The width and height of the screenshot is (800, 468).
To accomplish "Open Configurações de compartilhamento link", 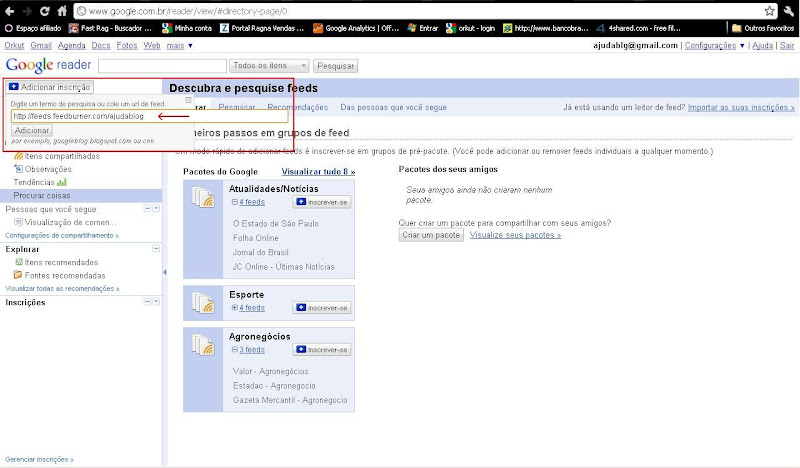I will point(62,235).
